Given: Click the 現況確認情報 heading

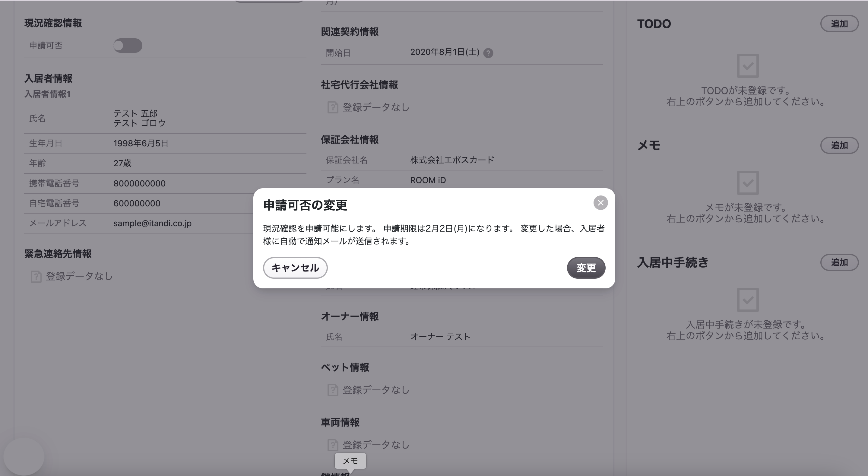Looking at the screenshot, I should 53,23.
